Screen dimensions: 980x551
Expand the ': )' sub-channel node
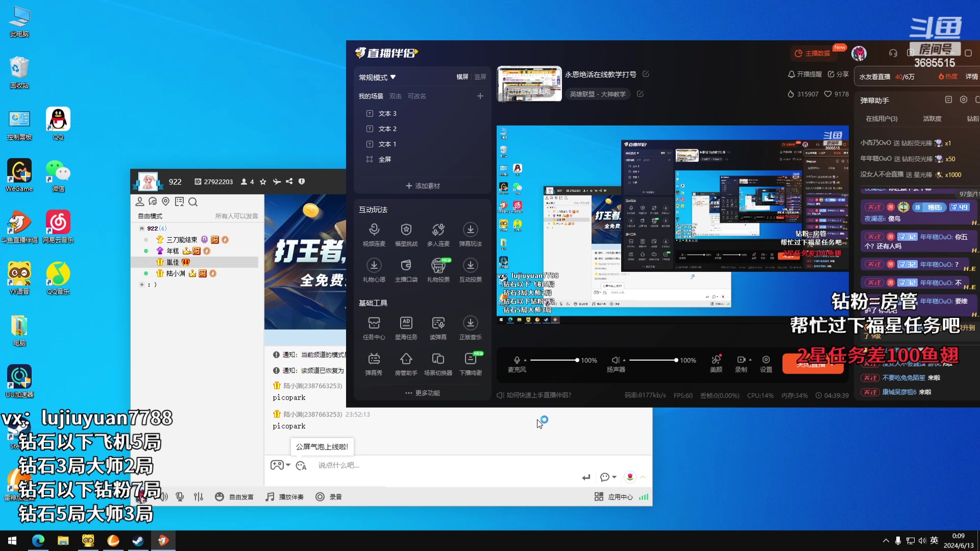pyautogui.click(x=142, y=285)
